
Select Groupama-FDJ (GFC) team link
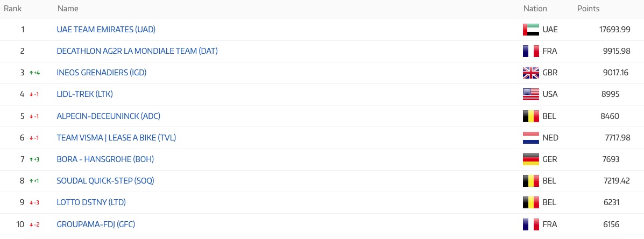coord(96,224)
